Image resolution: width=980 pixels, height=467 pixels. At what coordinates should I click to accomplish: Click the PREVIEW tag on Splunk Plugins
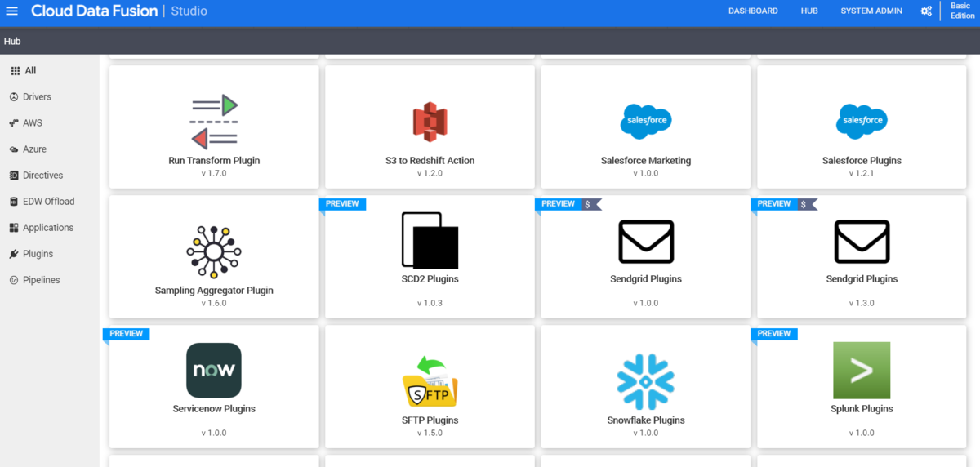tap(774, 334)
